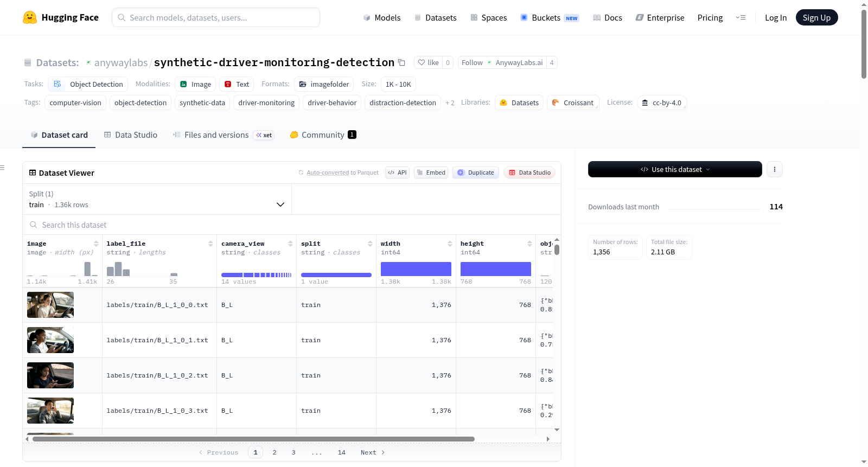The height and width of the screenshot is (467, 868).
Task: Copy dataset name with the copy icon
Action: 401,62
